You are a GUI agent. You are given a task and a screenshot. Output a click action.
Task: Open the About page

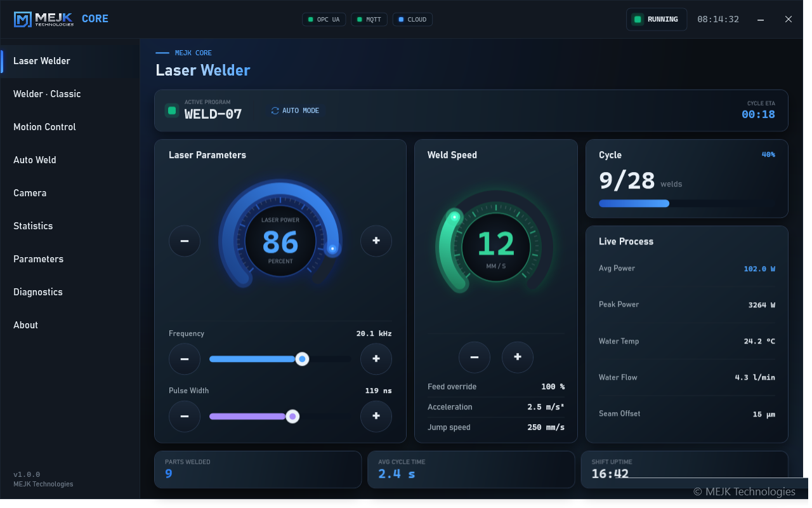(x=70, y=325)
